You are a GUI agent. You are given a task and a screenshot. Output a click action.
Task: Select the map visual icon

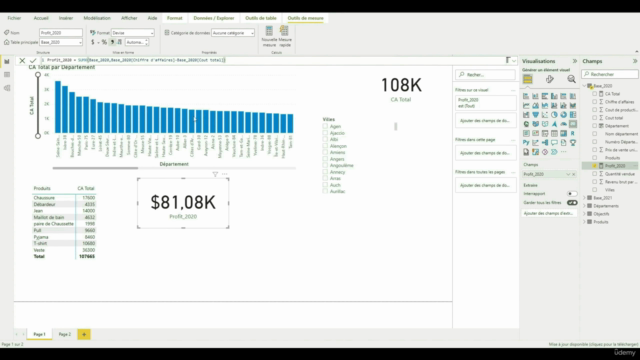pyautogui.click(x=526, y=124)
